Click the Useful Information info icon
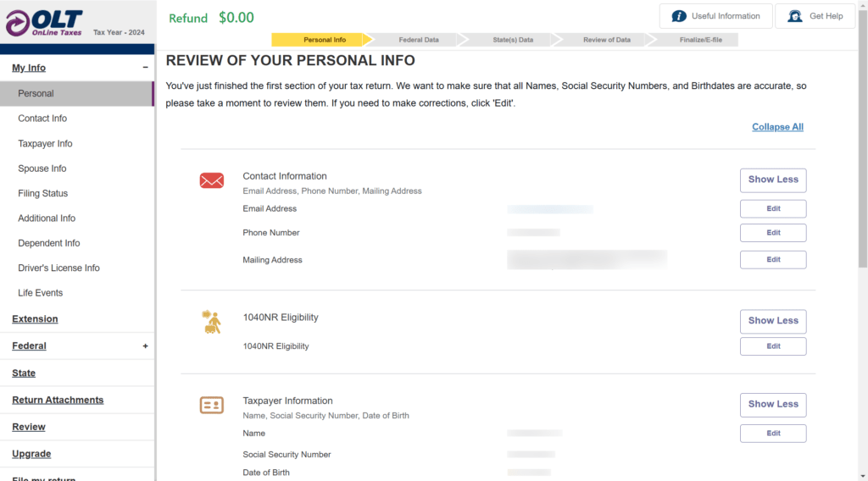The width and height of the screenshot is (868, 481). coord(679,16)
